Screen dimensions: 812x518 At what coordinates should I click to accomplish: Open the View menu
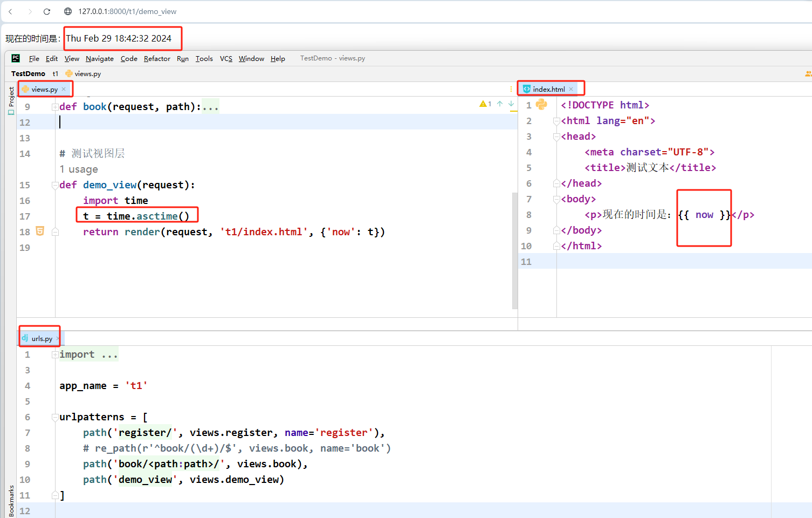click(x=72, y=58)
